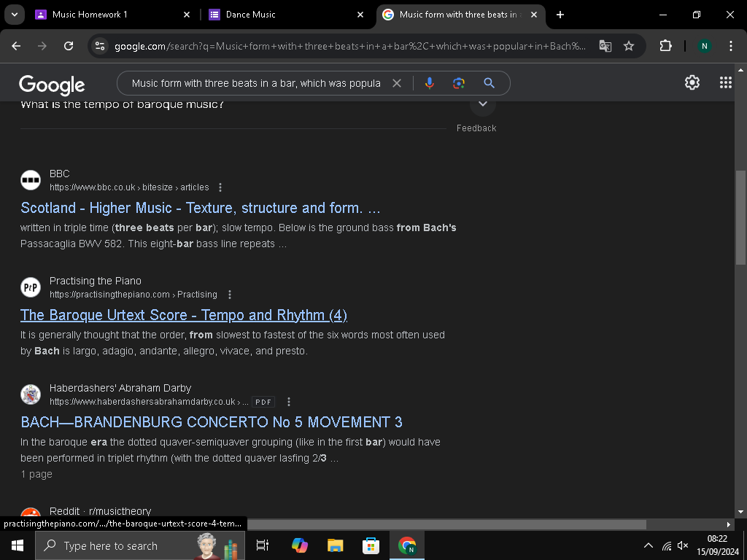The height and width of the screenshot is (560, 747).
Task: Close the Music Homework 1 tab
Action: [187, 15]
